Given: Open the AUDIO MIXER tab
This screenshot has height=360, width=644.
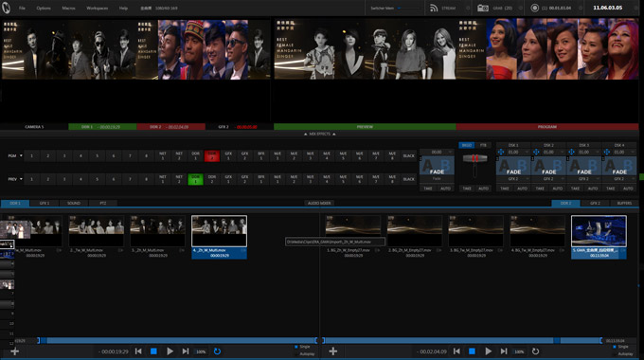Looking at the screenshot, I should click(x=319, y=203).
